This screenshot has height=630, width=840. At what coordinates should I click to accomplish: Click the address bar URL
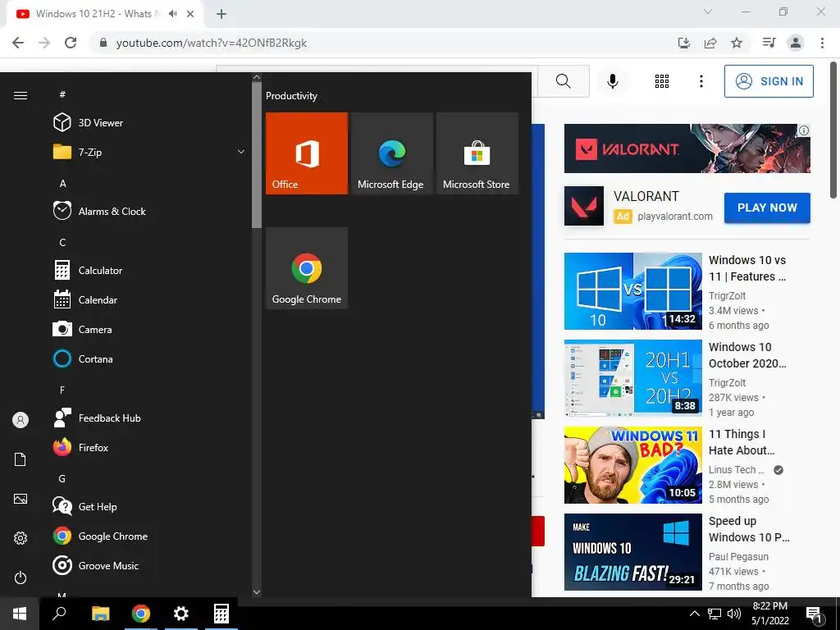tap(212, 43)
